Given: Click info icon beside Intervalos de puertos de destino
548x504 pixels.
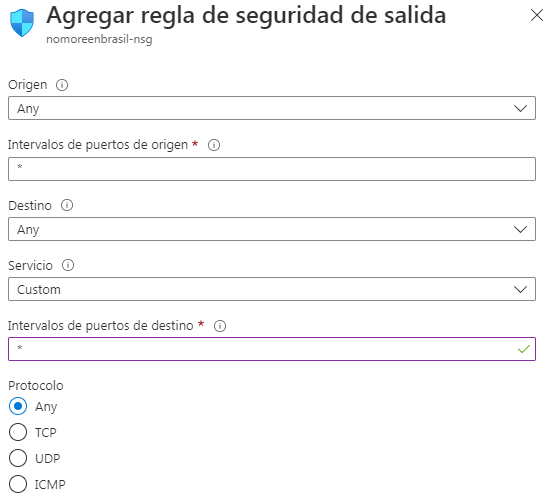Looking at the screenshot, I should 220,326.
